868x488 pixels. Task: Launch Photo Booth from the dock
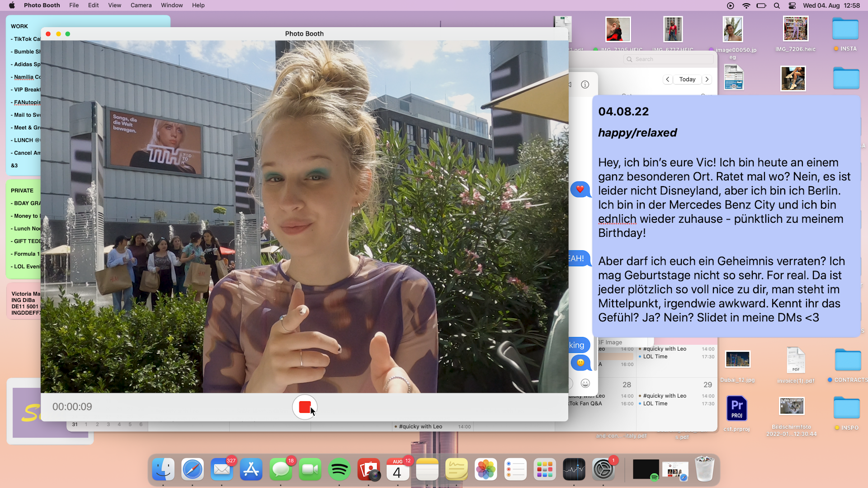pos(369,469)
